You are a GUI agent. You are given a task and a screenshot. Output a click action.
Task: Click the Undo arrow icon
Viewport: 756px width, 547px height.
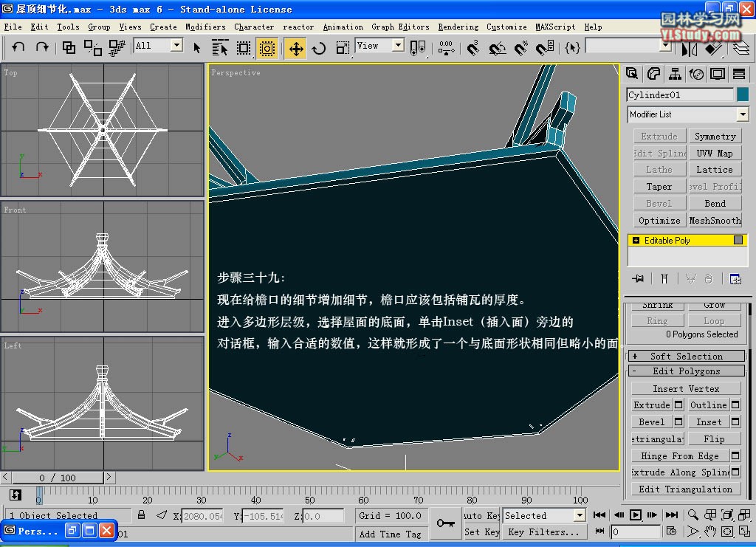coord(18,47)
